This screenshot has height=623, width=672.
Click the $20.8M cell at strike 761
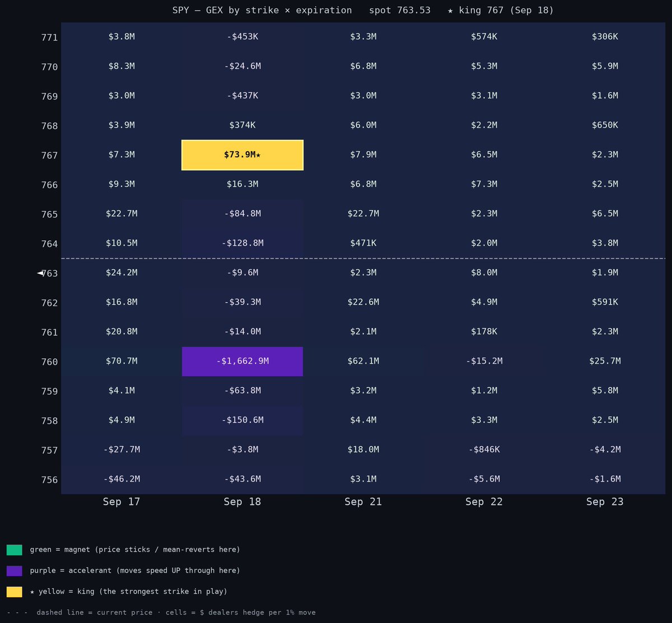(x=122, y=332)
